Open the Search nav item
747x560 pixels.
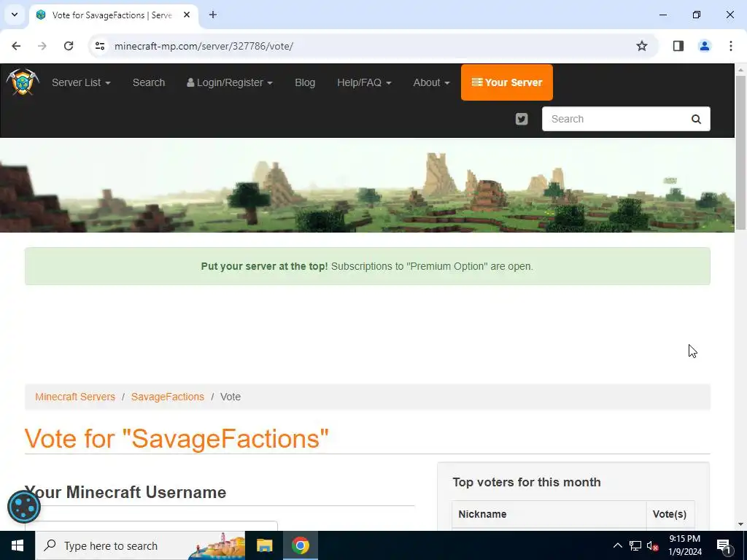point(149,82)
